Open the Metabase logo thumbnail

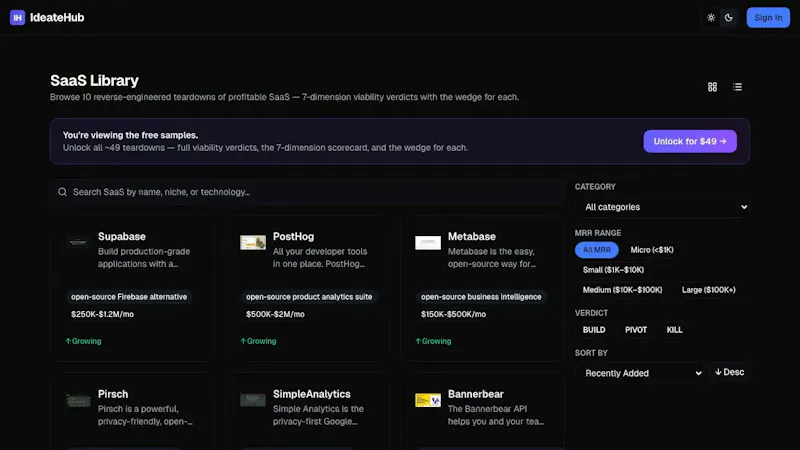coord(428,242)
